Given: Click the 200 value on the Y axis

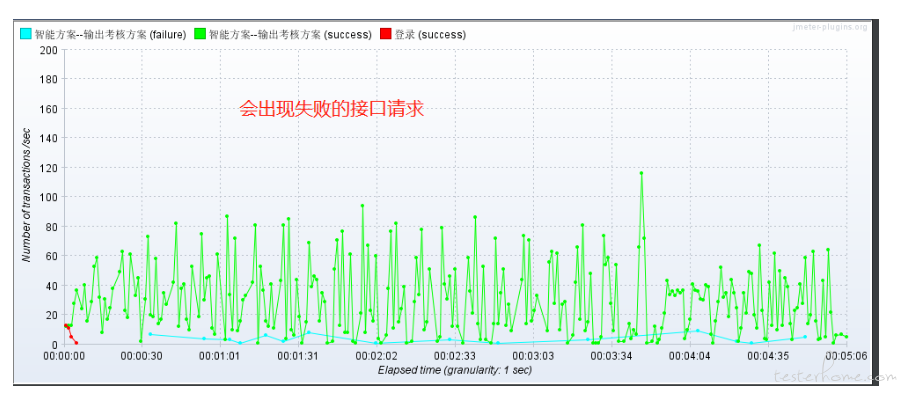Looking at the screenshot, I should click(x=49, y=50).
